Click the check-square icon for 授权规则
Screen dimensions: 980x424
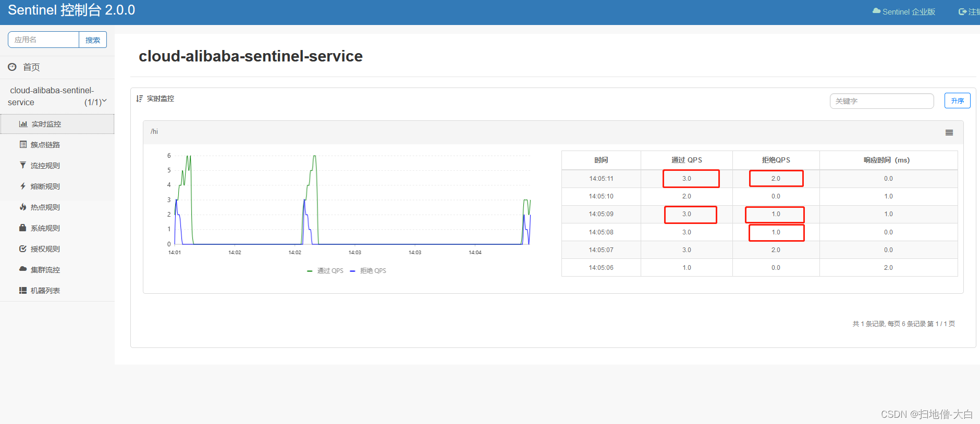tap(23, 248)
